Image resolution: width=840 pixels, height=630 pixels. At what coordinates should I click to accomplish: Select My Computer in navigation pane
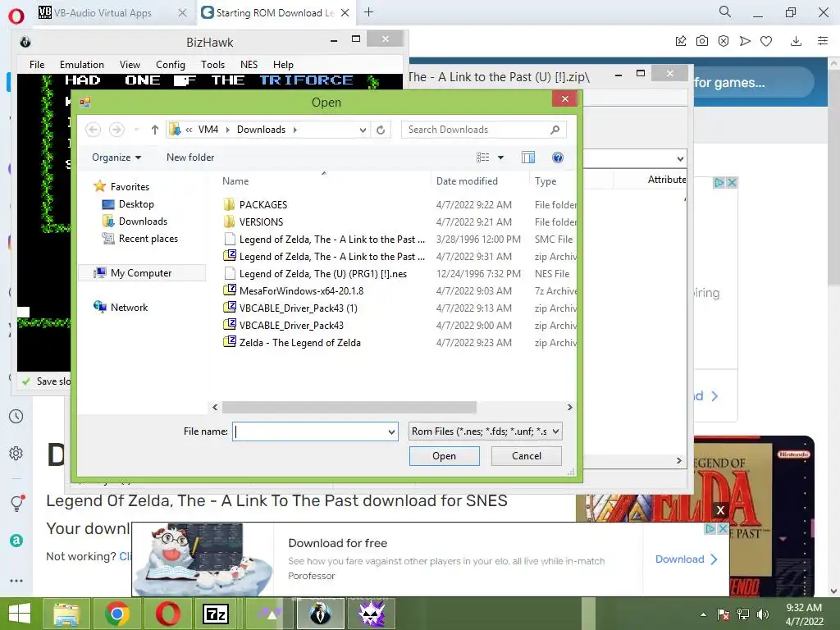click(141, 272)
